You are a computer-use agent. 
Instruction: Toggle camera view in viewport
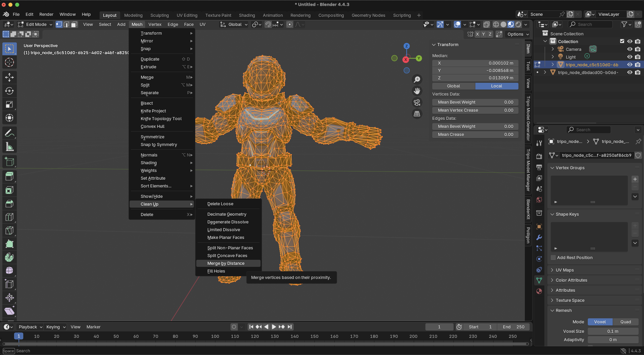pyautogui.click(x=417, y=102)
